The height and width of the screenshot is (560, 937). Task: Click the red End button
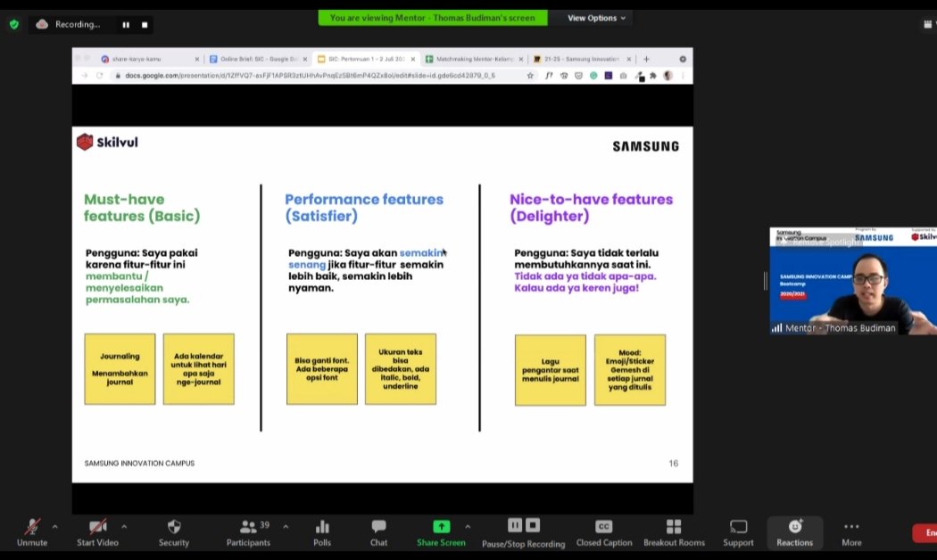point(926,533)
